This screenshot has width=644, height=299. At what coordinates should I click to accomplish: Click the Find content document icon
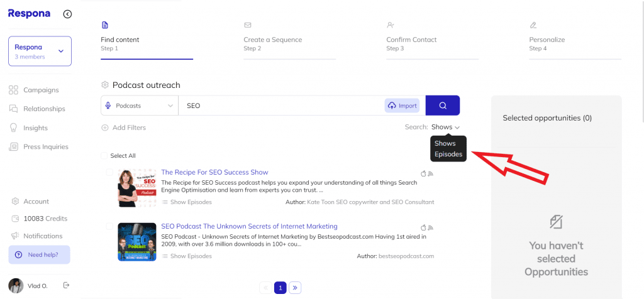coord(105,25)
